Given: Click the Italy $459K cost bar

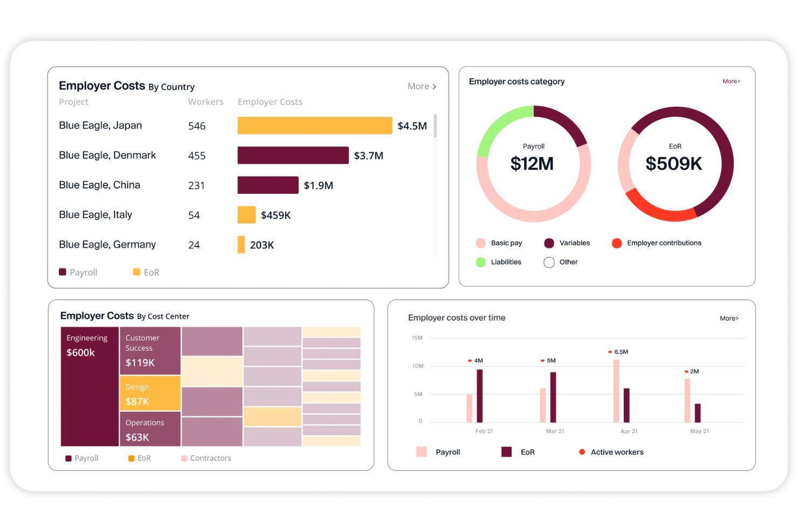Looking at the screenshot, I should (x=246, y=215).
